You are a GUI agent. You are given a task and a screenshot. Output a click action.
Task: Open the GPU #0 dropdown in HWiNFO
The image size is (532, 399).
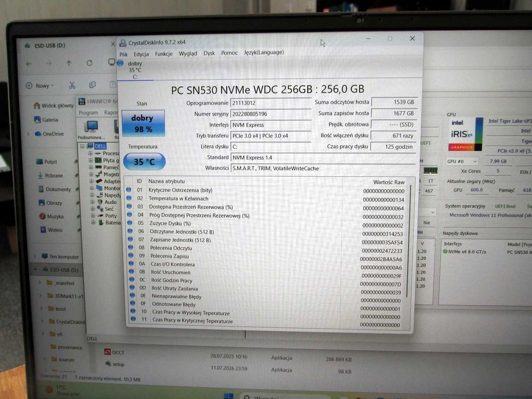pos(462,161)
